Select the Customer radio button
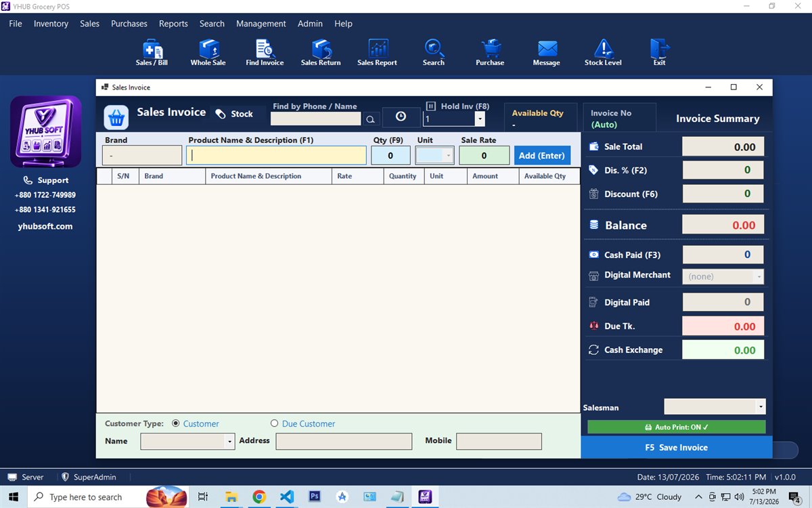The width and height of the screenshot is (812, 508). tap(176, 423)
